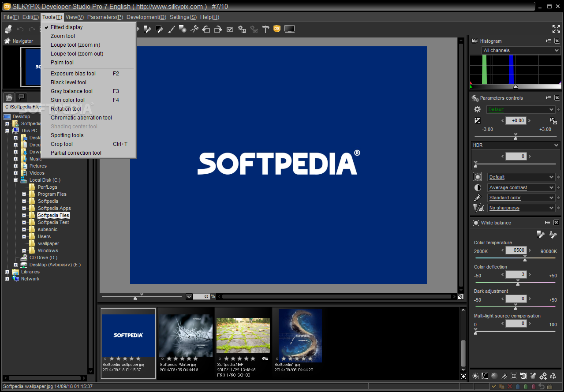Toggle full screen with the expand arrows icon
Screen dimensions: 564x392
[x=556, y=29]
